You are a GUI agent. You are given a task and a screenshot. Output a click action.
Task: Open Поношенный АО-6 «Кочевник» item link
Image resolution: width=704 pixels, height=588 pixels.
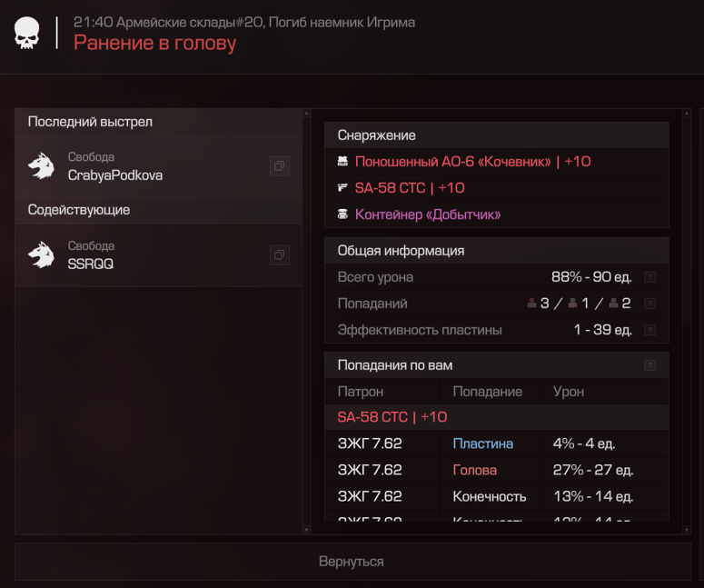pyautogui.click(x=472, y=162)
